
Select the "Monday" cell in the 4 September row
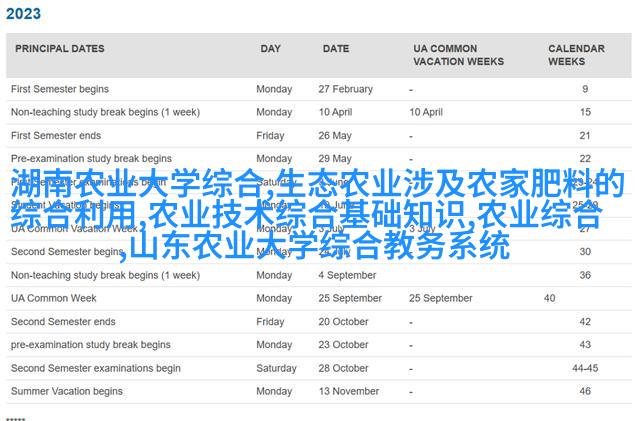coord(274,275)
